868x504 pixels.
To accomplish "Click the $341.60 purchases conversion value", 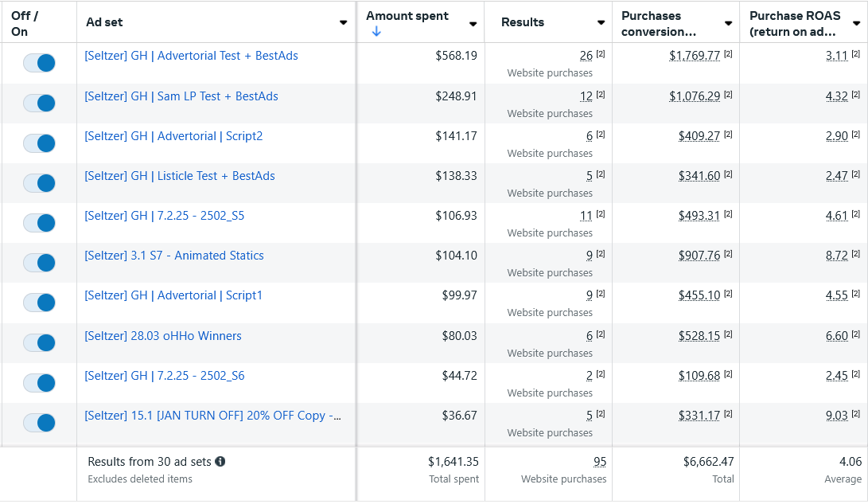I will coord(699,176).
